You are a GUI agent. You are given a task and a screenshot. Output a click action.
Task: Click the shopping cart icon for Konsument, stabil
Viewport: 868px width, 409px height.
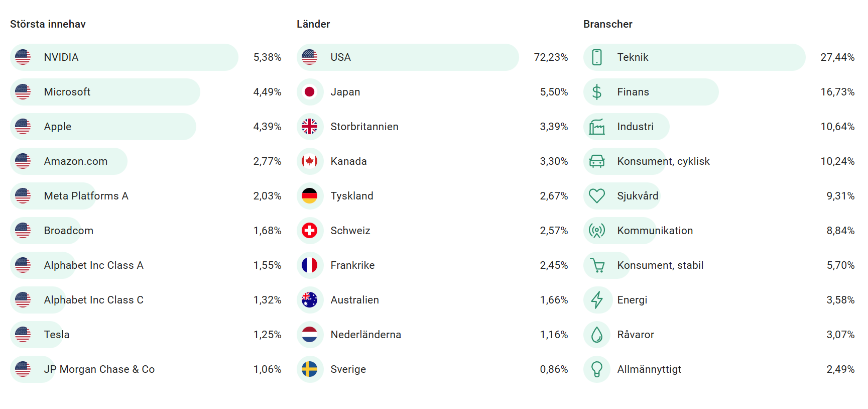(596, 265)
